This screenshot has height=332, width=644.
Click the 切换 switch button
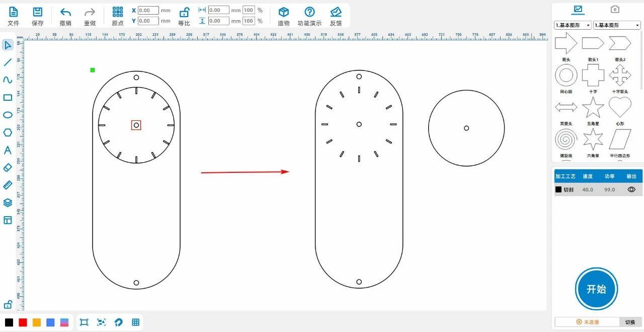click(x=630, y=322)
